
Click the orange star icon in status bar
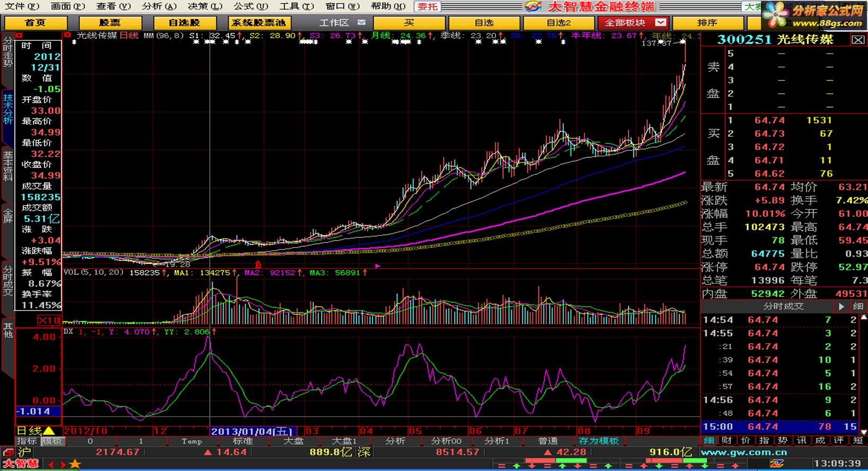coord(75,464)
